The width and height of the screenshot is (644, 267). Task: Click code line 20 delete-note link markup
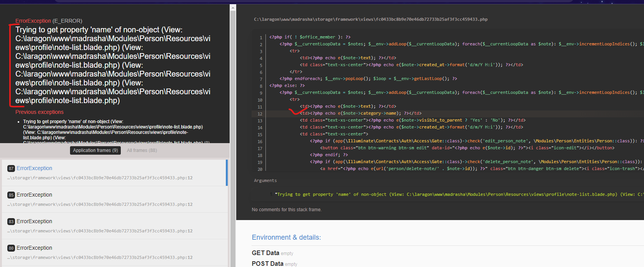pyautogui.click(x=482, y=169)
